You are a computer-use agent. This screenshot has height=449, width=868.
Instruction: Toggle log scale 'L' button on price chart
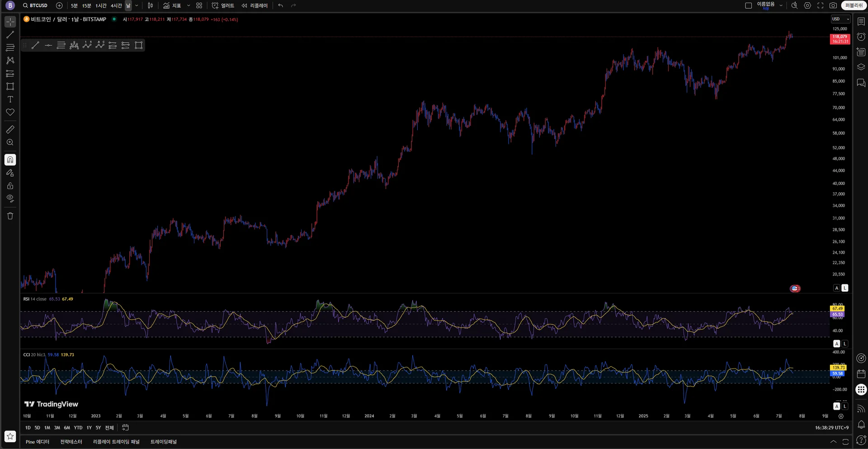coord(844,288)
